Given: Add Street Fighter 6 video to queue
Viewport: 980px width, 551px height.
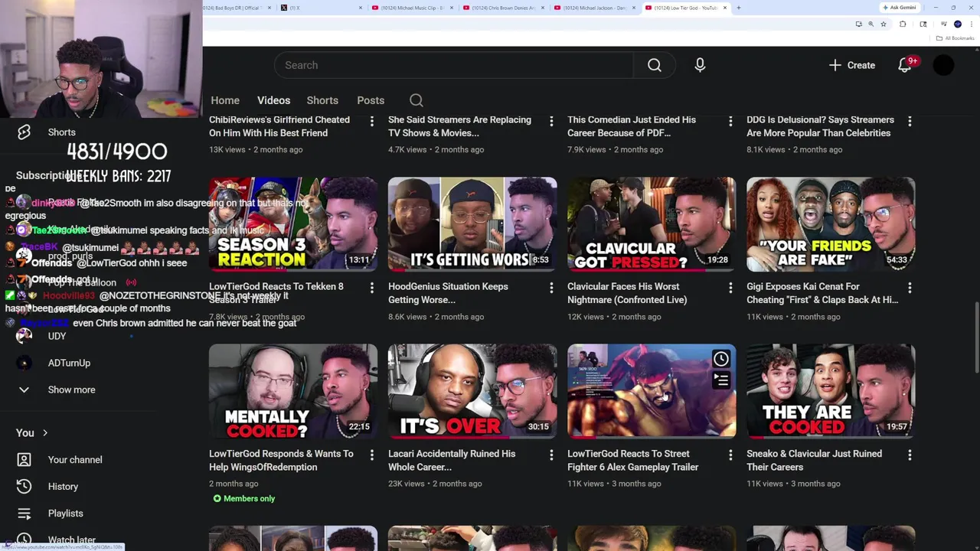Looking at the screenshot, I should pos(721,380).
